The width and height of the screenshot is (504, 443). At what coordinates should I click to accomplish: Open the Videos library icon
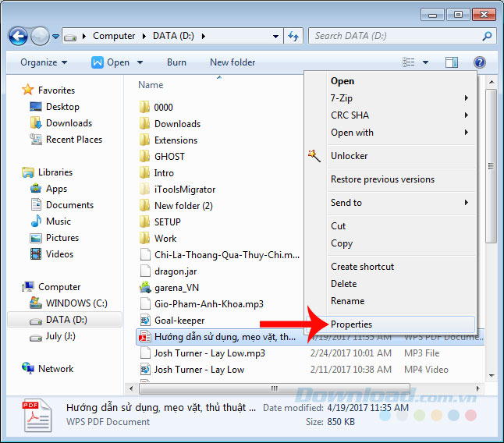click(36, 253)
